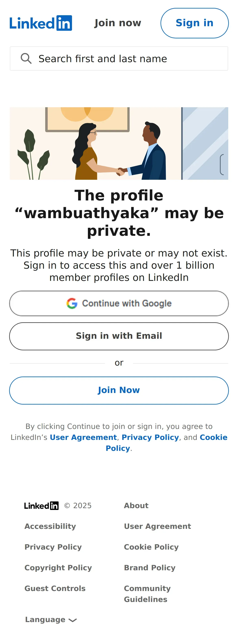Go to Community Guidelines page
The image size is (238, 644).
point(147,594)
